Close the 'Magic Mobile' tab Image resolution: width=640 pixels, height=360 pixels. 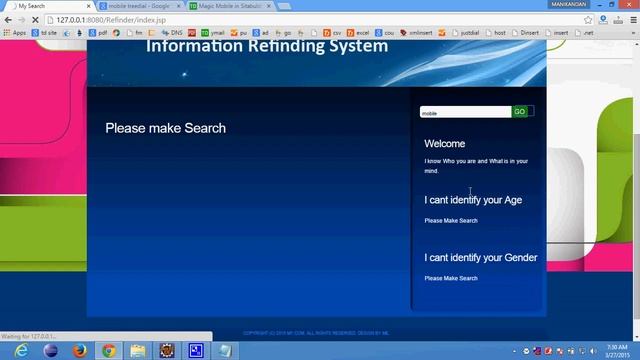tap(269, 6)
